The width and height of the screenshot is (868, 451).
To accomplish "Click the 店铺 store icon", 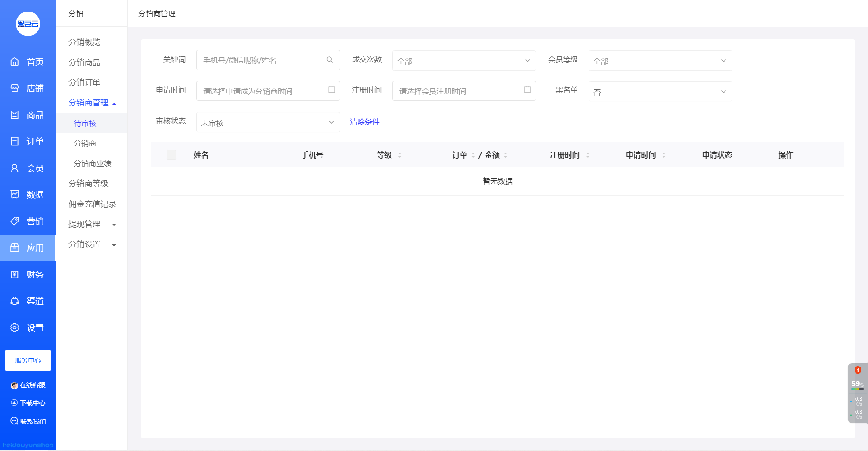I will (x=15, y=88).
